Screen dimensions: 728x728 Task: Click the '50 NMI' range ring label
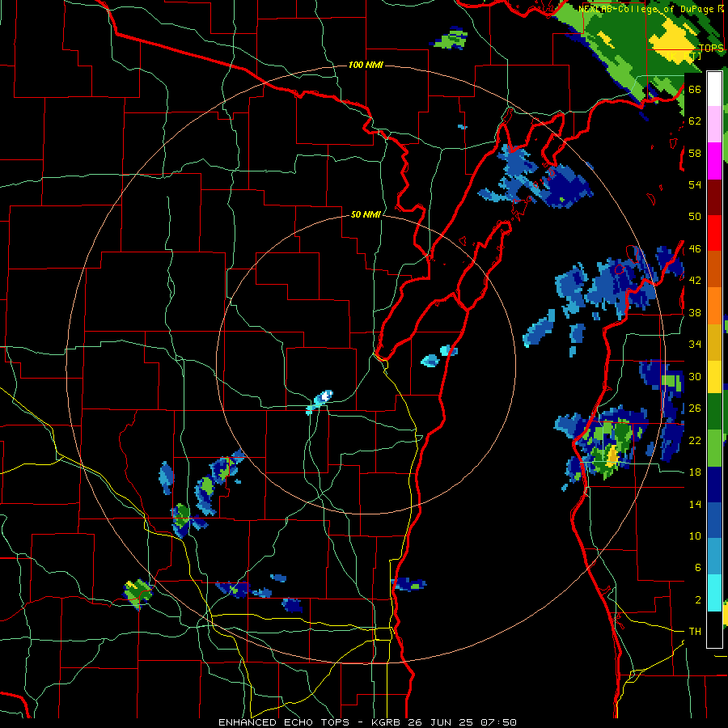point(366,214)
